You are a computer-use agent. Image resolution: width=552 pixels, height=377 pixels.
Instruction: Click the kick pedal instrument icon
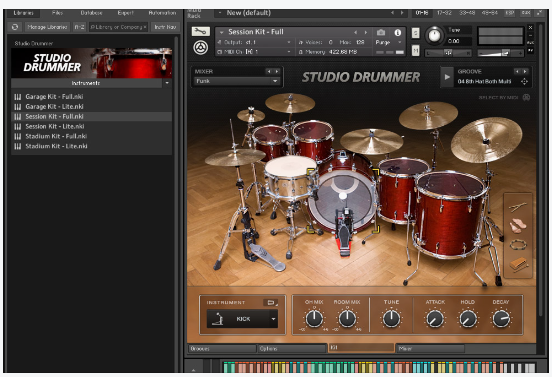pyautogui.click(x=218, y=319)
